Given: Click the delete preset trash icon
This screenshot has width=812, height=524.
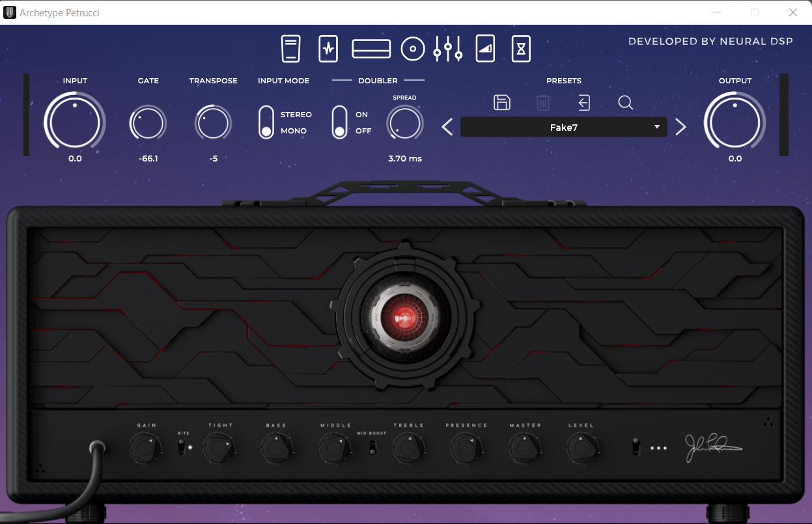Looking at the screenshot, I should (x=543, y=102).
